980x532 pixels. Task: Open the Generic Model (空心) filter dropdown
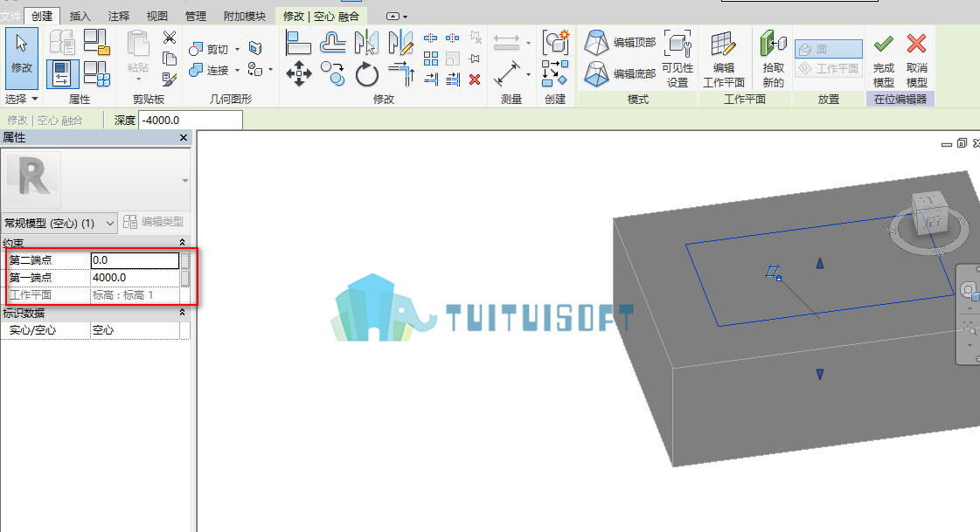point(59,223)
